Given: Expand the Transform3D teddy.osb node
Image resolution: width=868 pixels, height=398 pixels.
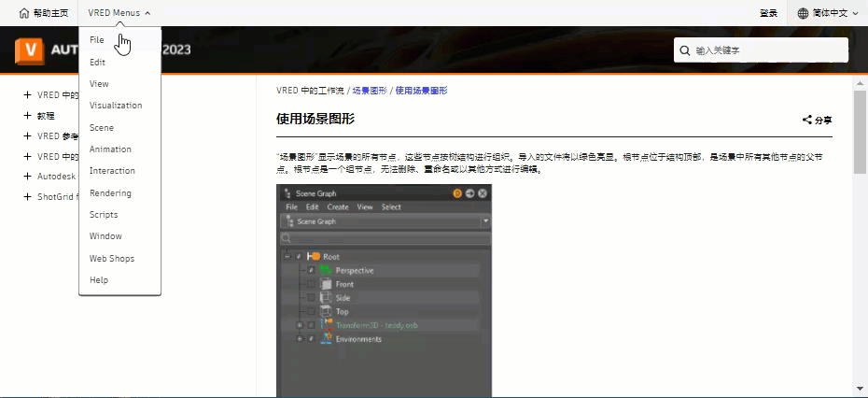Looking at the screenshot, I should [300, 325].
